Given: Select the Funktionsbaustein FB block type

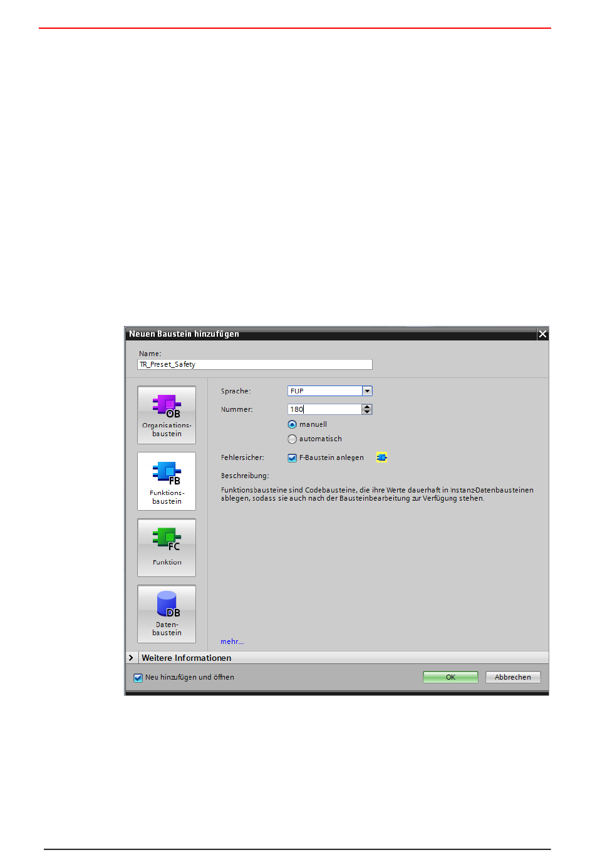Looking at the screenshot, I should [167, 481].
